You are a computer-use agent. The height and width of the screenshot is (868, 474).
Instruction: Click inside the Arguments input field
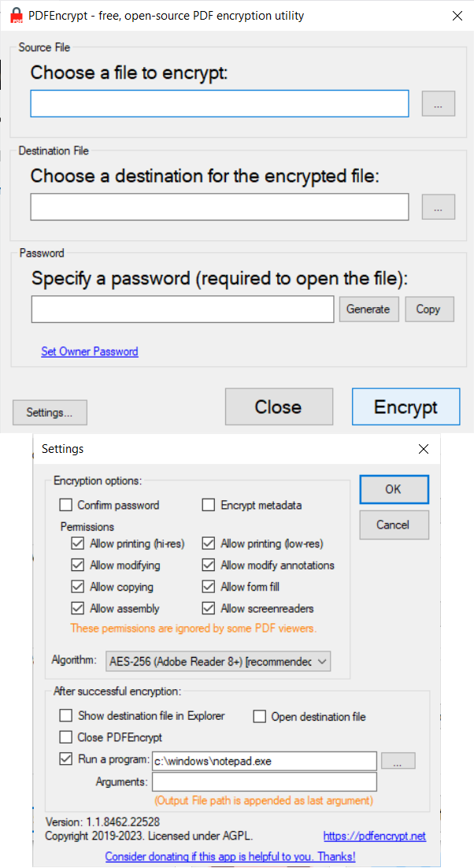pyautogui.click(x=264, y=782)
